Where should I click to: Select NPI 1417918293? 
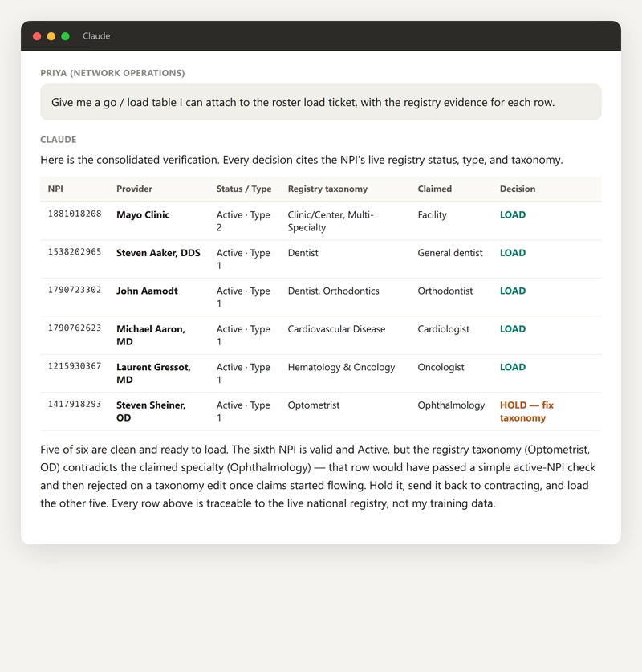[75, 404]
